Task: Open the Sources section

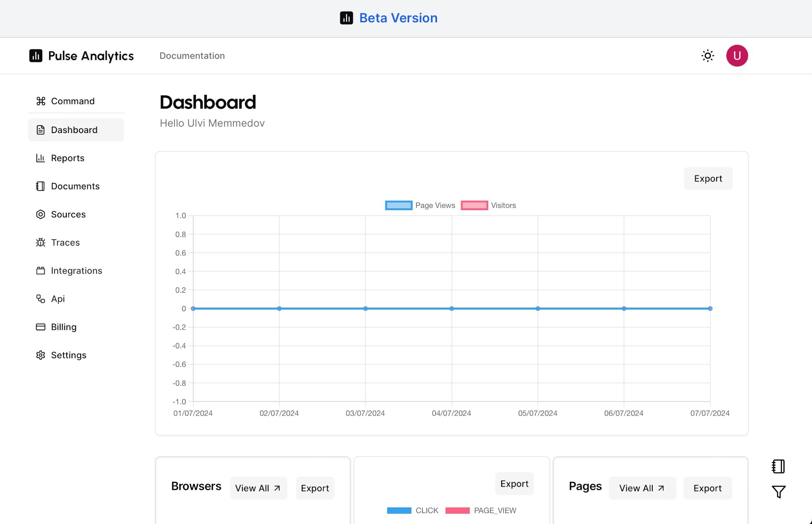Action: click(68, 214)
